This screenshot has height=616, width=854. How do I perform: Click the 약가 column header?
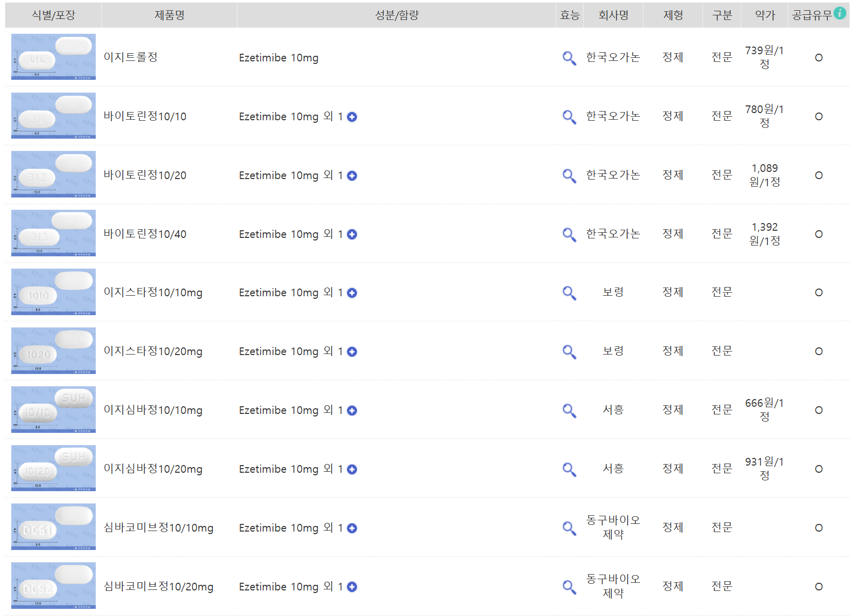(765, 15)
